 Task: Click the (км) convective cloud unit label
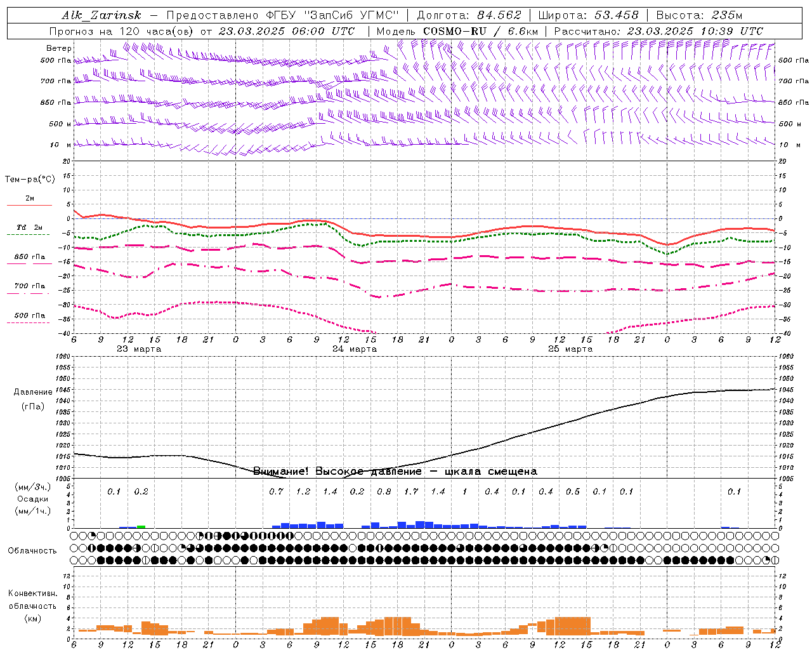coord(33,618)
